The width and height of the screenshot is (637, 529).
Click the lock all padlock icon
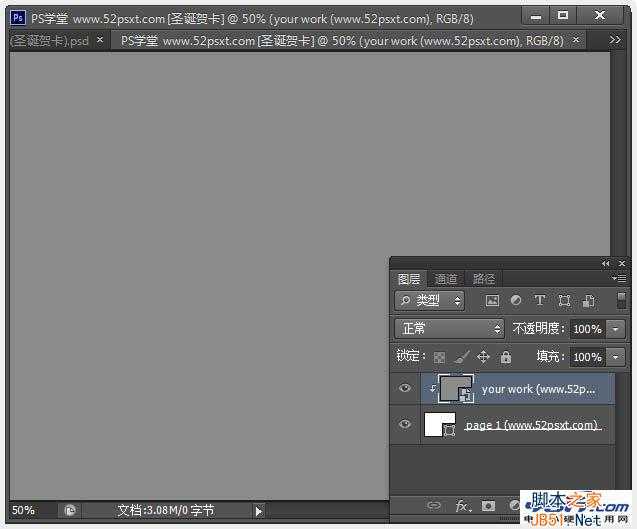point(505,357)
